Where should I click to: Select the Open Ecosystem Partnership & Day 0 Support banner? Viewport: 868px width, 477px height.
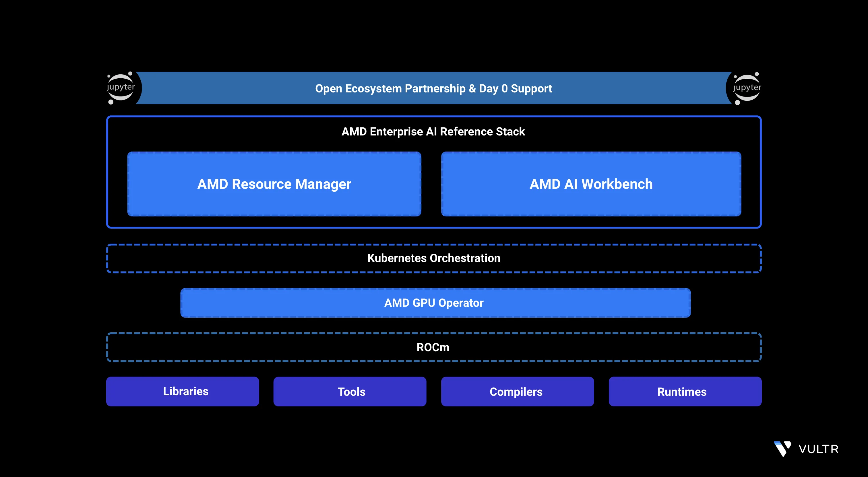[434, 88]
